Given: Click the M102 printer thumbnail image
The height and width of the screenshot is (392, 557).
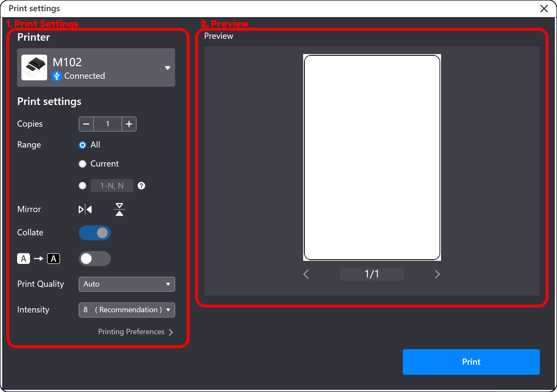Looking at the screenshot, I should 34,67.
